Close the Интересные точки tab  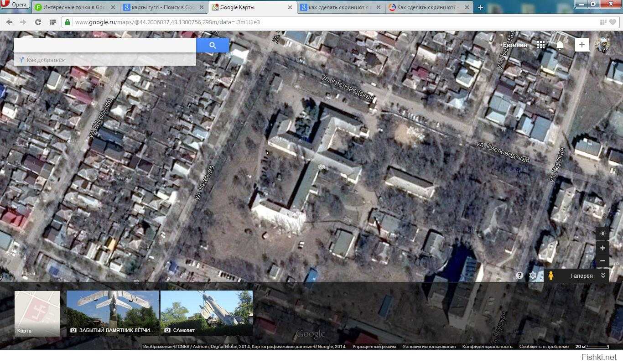point(113,7)
